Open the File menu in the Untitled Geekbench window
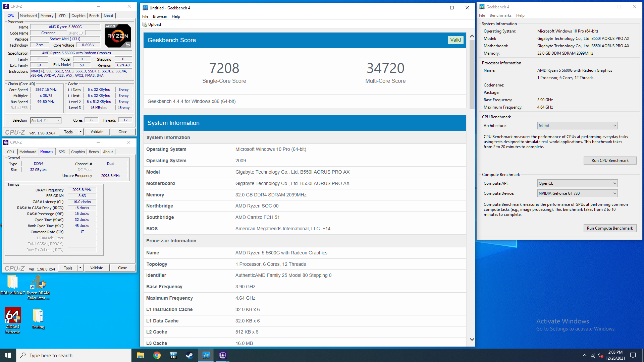The width and height of the screenshot is (644, 362). tap(145, 16)
